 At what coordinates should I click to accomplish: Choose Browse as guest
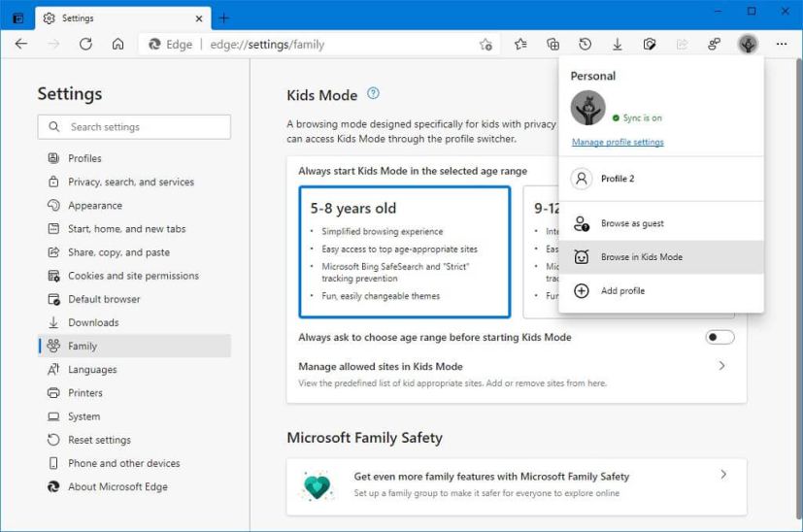(x=661, y=223)
